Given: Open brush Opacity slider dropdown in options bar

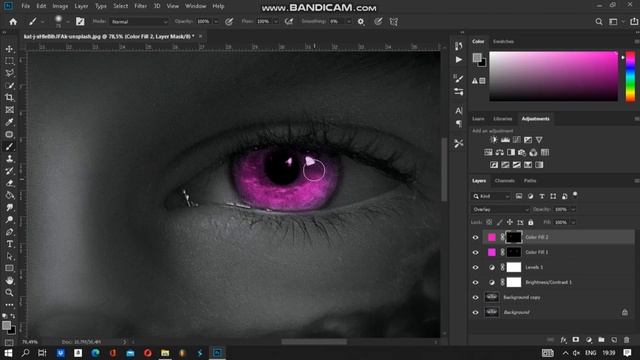Looking at the screenshot, I should [216, 22].
